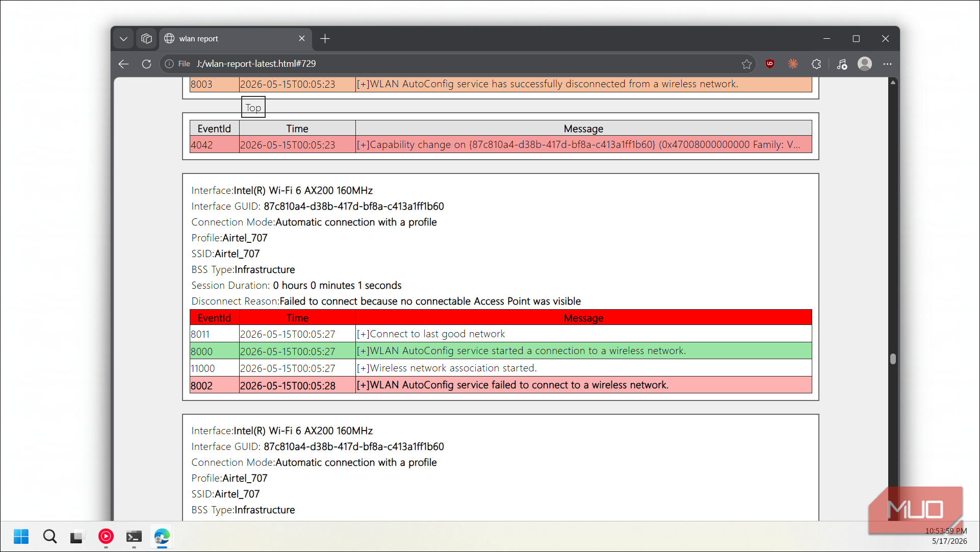Go back to the previous page

click(123, 64)
